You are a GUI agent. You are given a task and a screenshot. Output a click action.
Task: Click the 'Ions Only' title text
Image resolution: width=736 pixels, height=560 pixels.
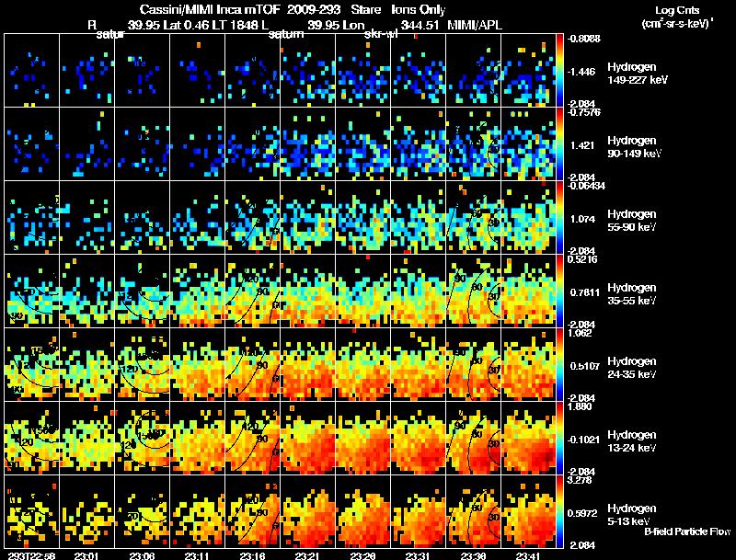(419, 10)
